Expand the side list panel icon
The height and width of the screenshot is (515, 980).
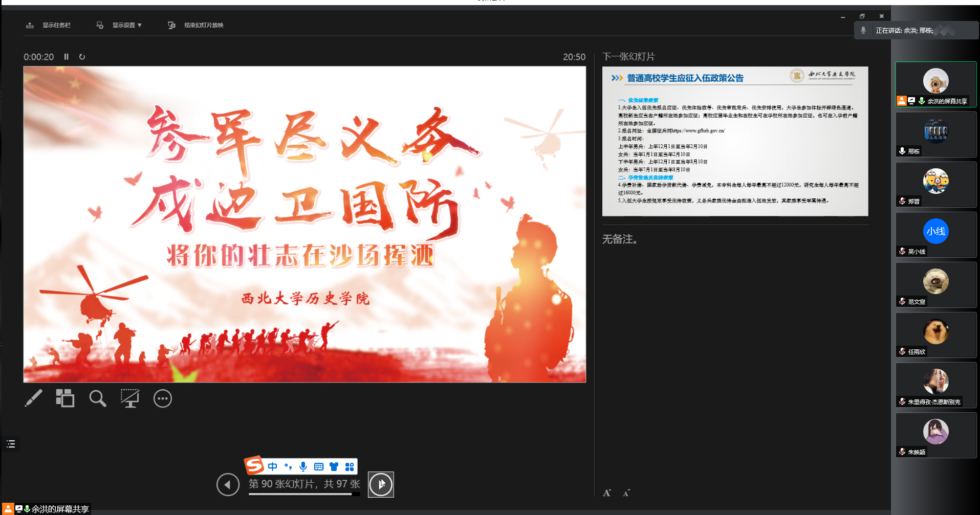[x=11, y=444]
